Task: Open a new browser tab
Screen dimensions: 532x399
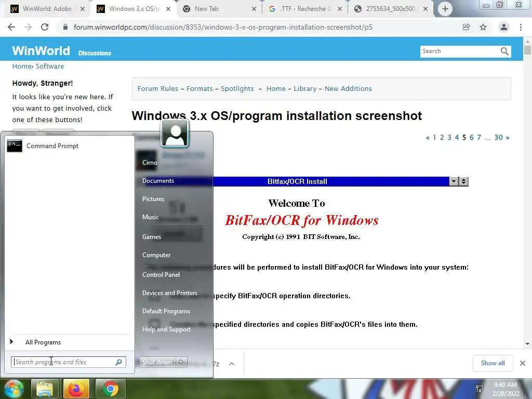Action: pyautogui.click(x=445, y=9)
